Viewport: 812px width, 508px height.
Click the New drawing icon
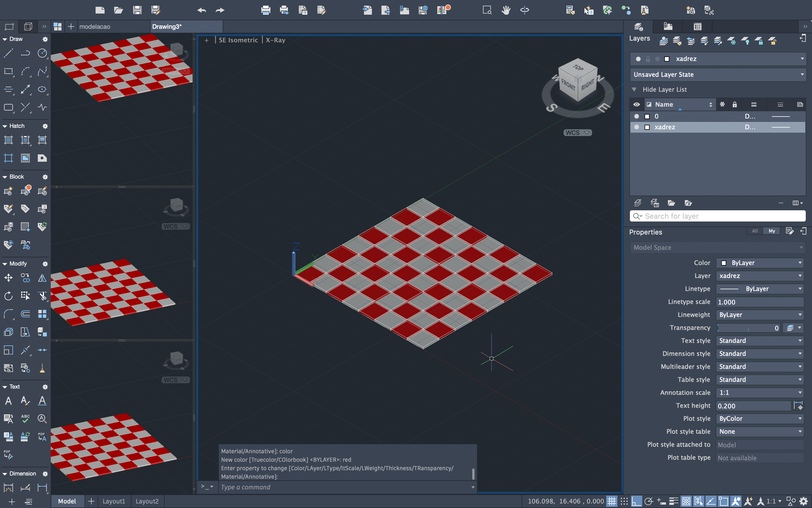point(100,10)
